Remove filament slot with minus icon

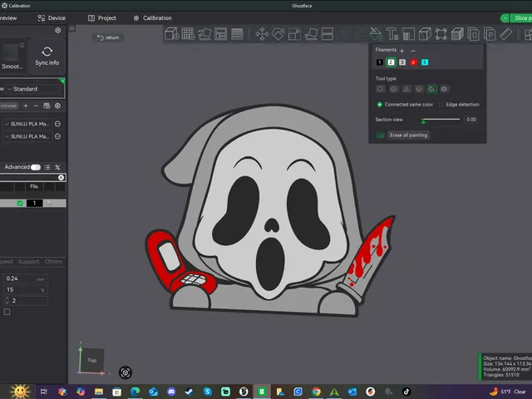36,106
